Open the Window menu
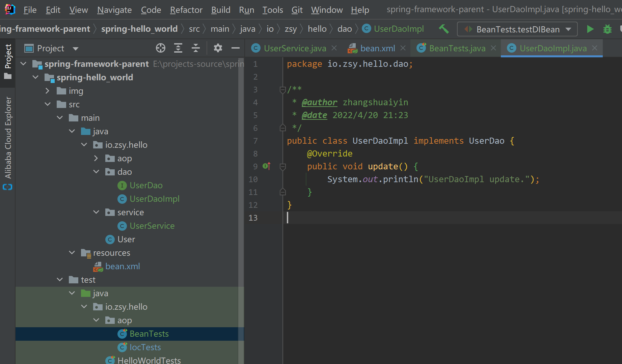This screenshot has width=622, height=364. pyautogui.click(x=327, y=10)
